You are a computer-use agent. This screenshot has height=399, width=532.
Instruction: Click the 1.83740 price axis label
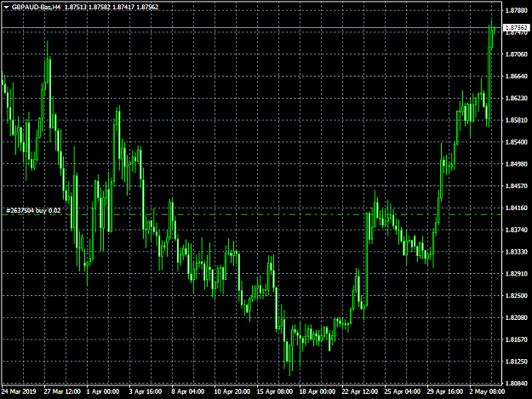tap(517, 230)
